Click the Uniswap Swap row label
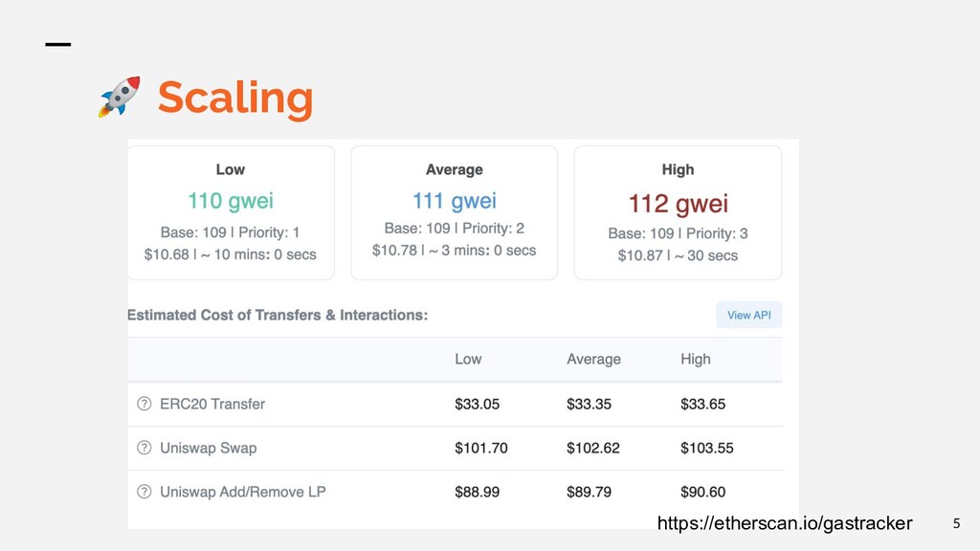 coord(208,448)
